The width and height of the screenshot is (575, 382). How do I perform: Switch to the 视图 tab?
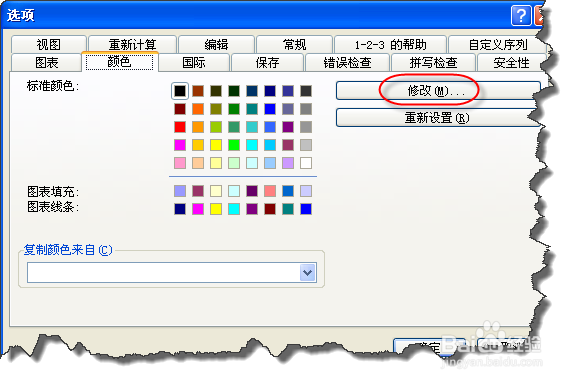pyautogui.click(x=49, y=44)
